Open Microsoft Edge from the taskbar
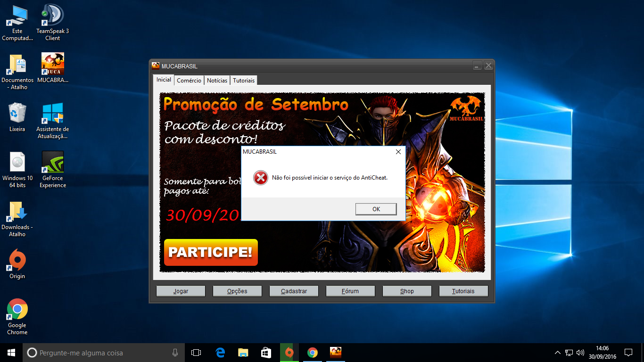644x362 pixels. (x=220, y=353)
